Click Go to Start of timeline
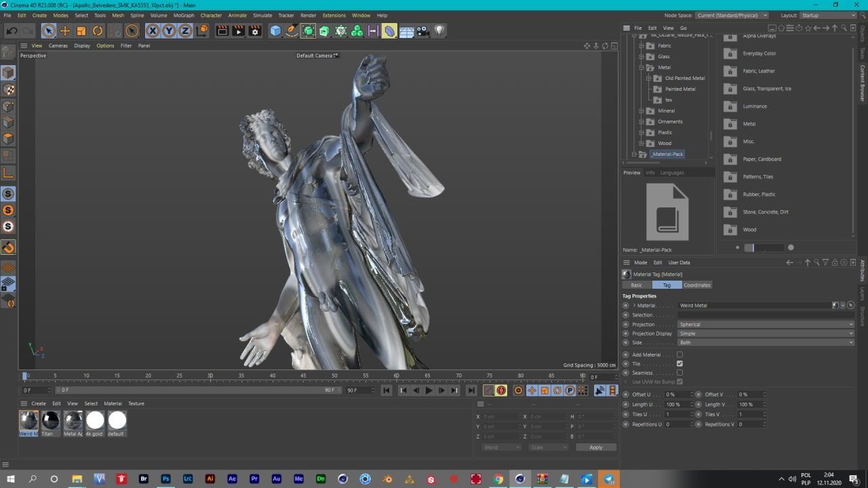Screen dimensions: 868x488 pyautogui.click(x=387, y=390)
